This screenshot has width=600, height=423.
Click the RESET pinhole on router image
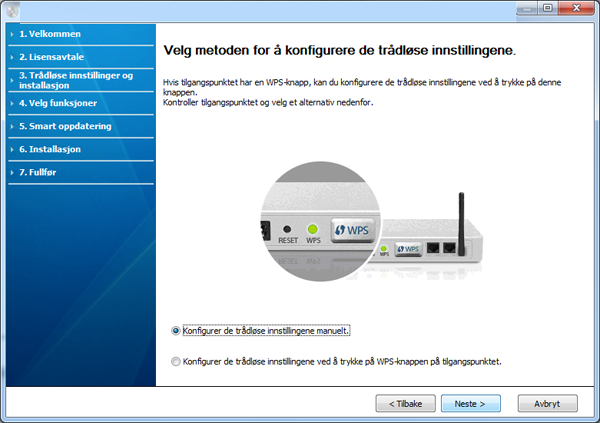287,229
